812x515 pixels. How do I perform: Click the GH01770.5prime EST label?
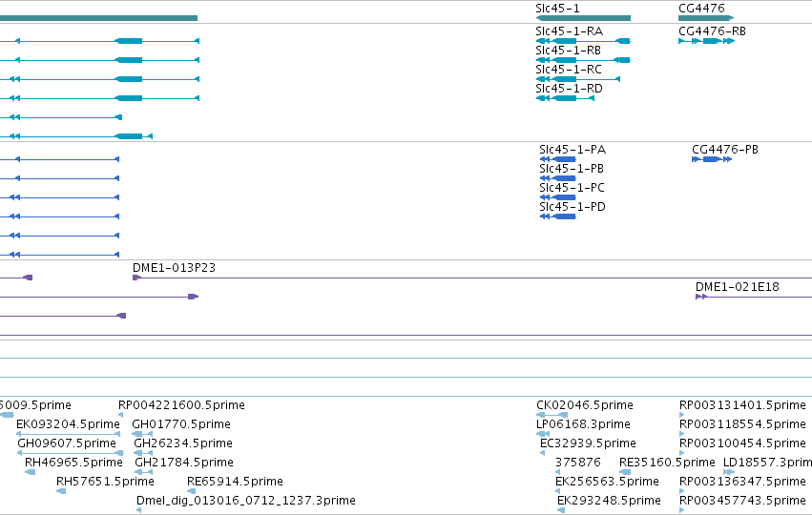(x=181, y=424)
